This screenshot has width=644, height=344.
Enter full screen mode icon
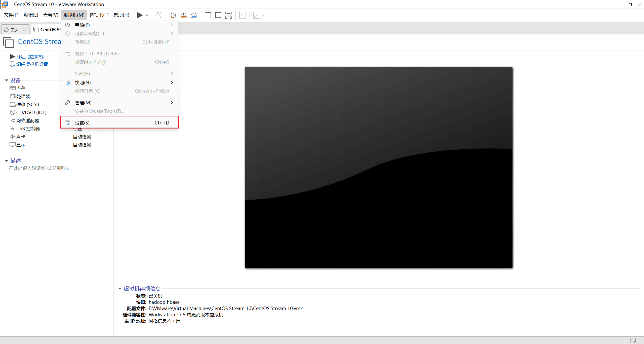click(228, 15)
